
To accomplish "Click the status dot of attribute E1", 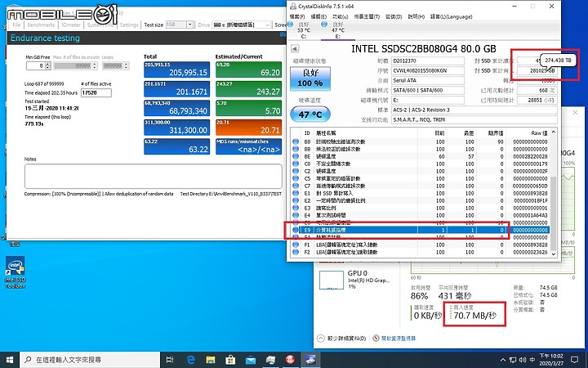I will pyautogui.click(x=296, y=193).
